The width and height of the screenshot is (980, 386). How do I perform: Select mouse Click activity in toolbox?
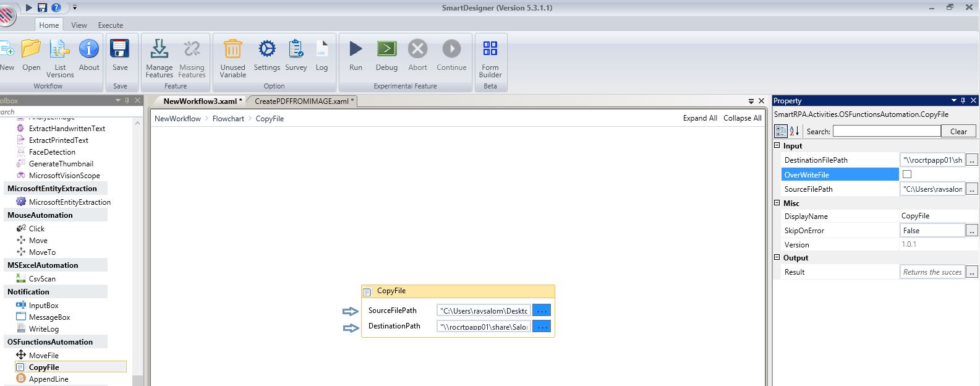tap(36, 228)
